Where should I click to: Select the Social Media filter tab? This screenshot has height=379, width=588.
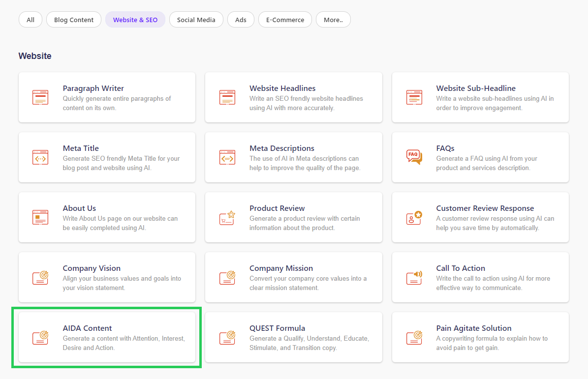196,20
